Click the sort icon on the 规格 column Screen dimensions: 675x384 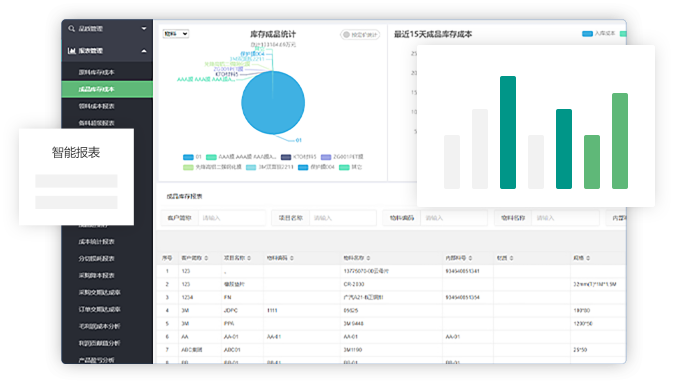click(x=588, y=258)
